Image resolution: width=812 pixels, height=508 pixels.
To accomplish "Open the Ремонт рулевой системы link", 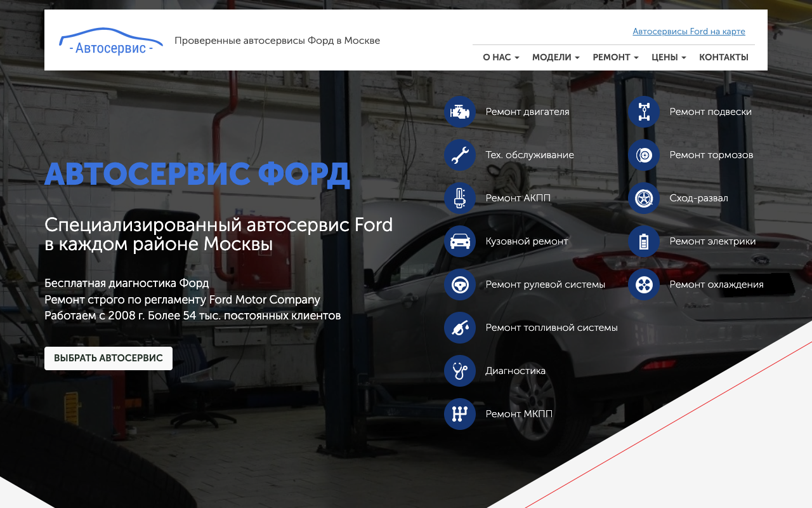I will [x=545, y=284].
